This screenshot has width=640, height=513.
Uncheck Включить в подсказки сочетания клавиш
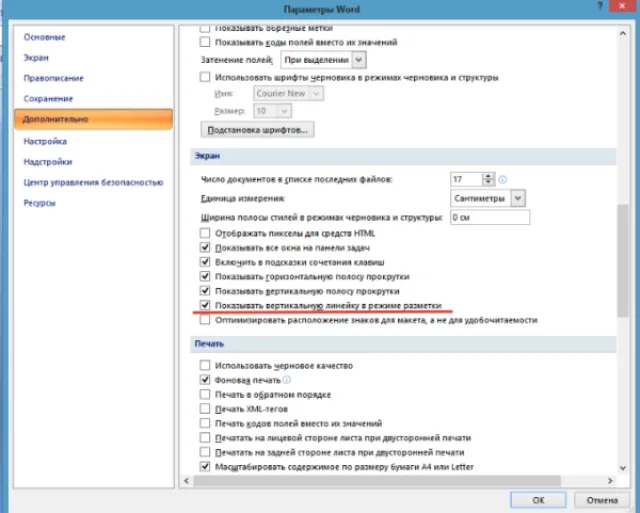pos(205,262)
